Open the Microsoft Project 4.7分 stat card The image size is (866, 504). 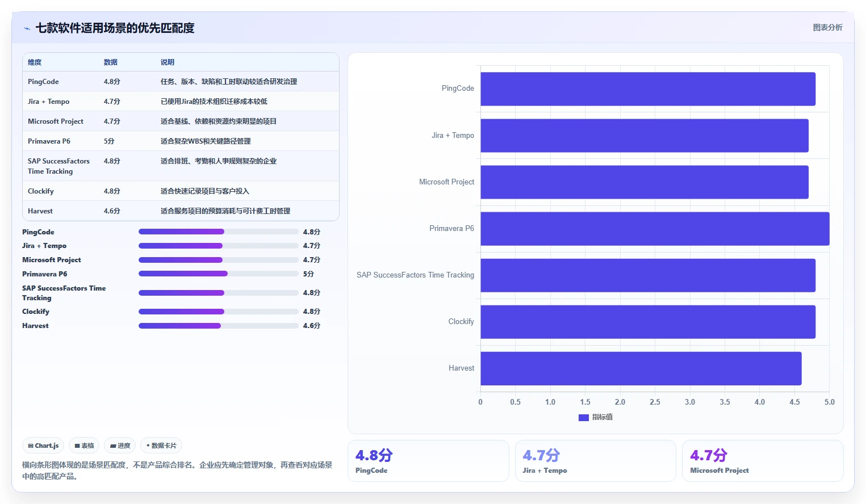[763, 461]
